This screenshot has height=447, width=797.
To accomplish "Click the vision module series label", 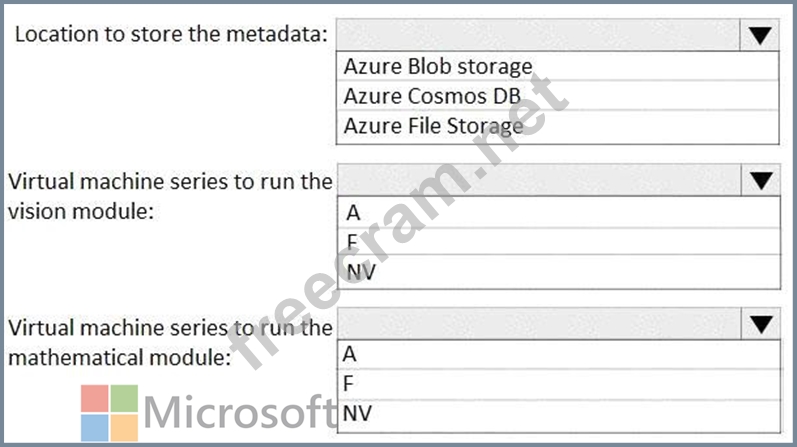I will click(170, 197).
